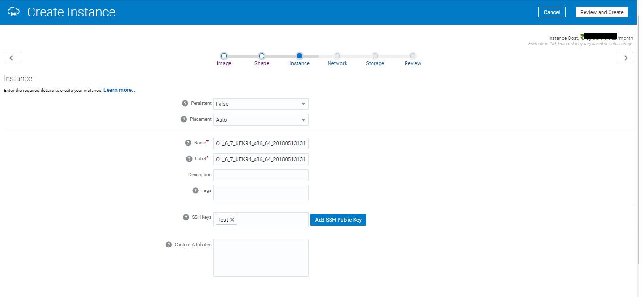Click the Cancel button
This screenshot has height=297, width=644.
[x=551, y=12]
